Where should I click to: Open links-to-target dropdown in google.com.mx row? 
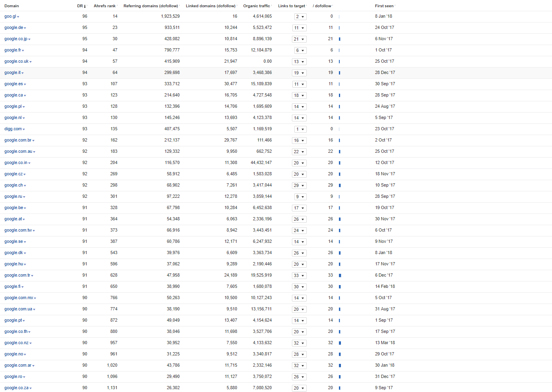[299, 298]
